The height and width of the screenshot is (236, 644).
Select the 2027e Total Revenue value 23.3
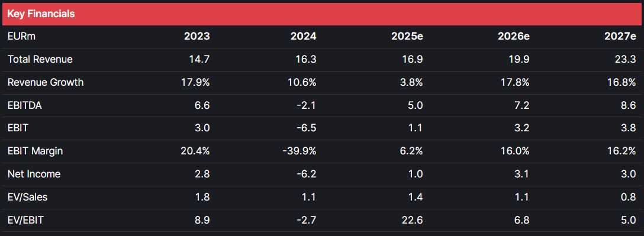click(626, 59)
